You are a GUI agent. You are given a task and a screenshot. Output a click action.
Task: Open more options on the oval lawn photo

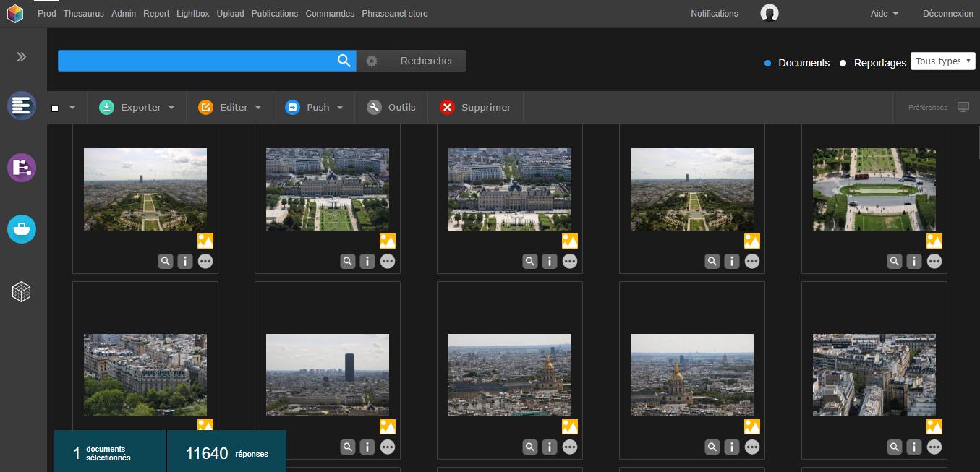pos(934,261)
